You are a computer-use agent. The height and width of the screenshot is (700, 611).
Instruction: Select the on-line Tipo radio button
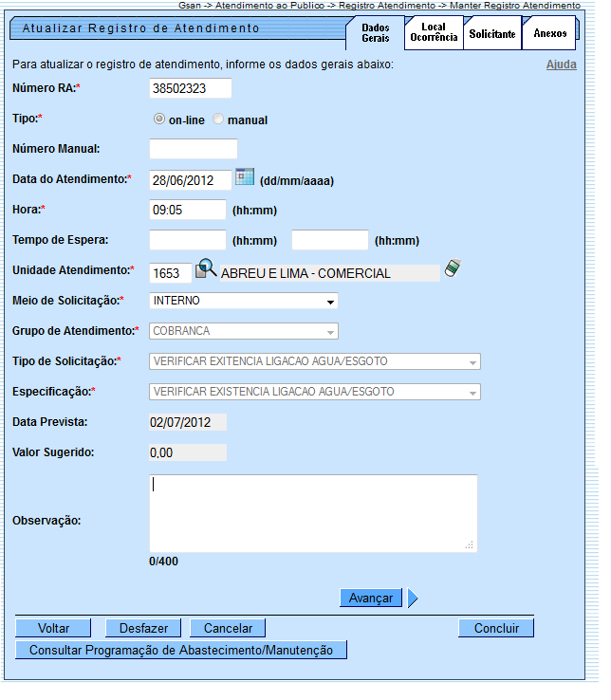[159, 119]
